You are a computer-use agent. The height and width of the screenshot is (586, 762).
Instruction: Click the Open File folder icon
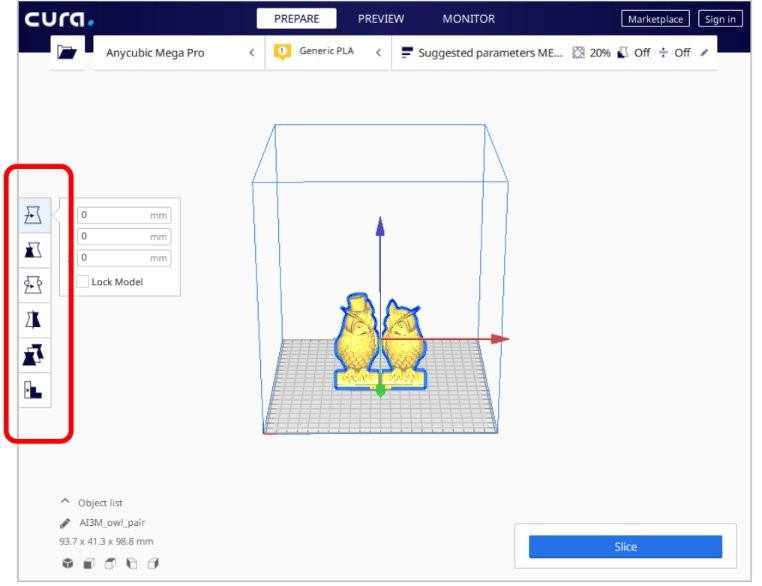point(67,53)
